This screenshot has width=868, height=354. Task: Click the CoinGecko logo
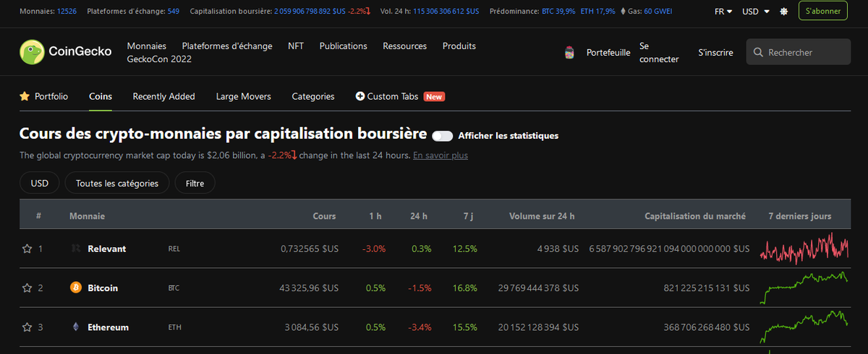click(x=65, y=52)
